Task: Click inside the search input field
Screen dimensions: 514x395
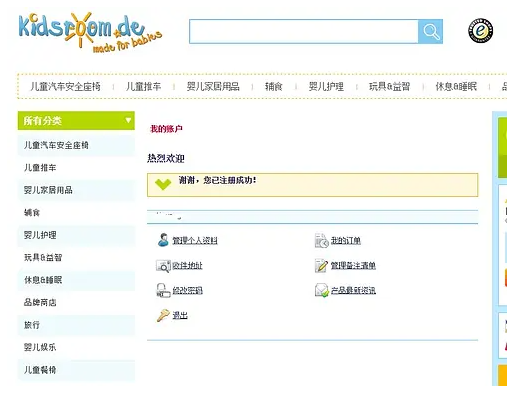Action: (304, 31)
